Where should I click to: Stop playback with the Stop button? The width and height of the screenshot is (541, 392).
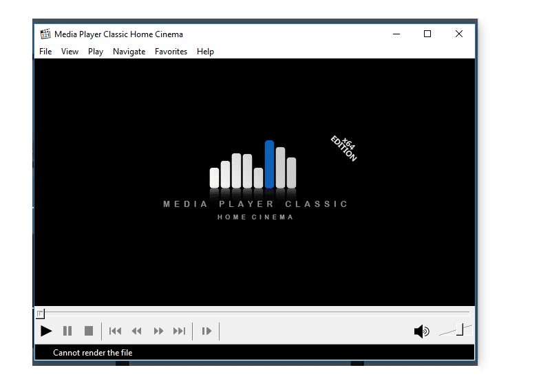point(89,331)
